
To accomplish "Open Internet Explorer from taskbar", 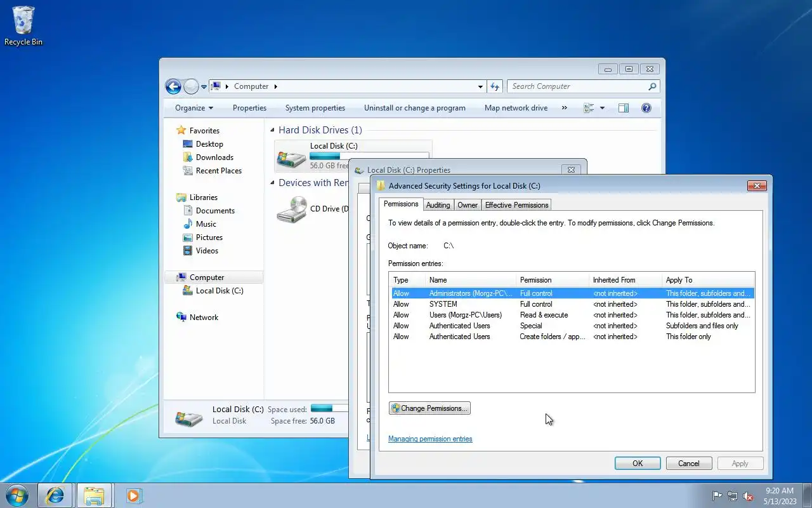I will [x=55, y=495].
